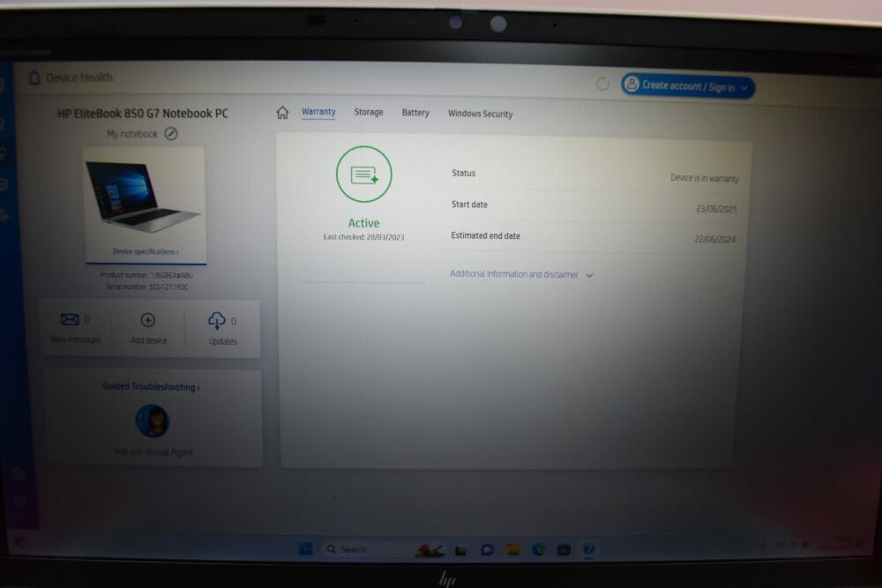Open the Chat icon on the taskbar
The width and height of the screenshot is (882, 588).
[487, 550]
